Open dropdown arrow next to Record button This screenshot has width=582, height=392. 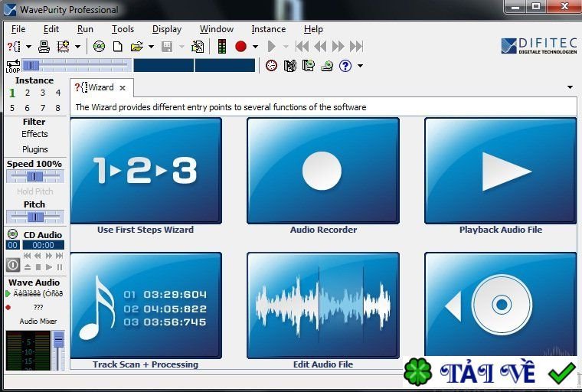click(255, 47)
